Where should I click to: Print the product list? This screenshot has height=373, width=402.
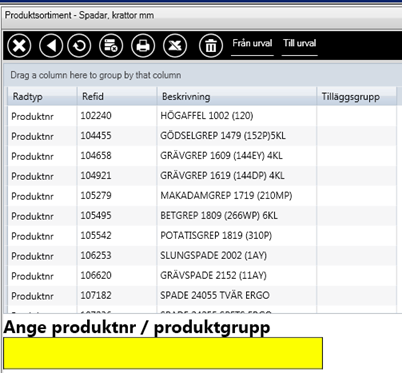[x=143, y=46]
